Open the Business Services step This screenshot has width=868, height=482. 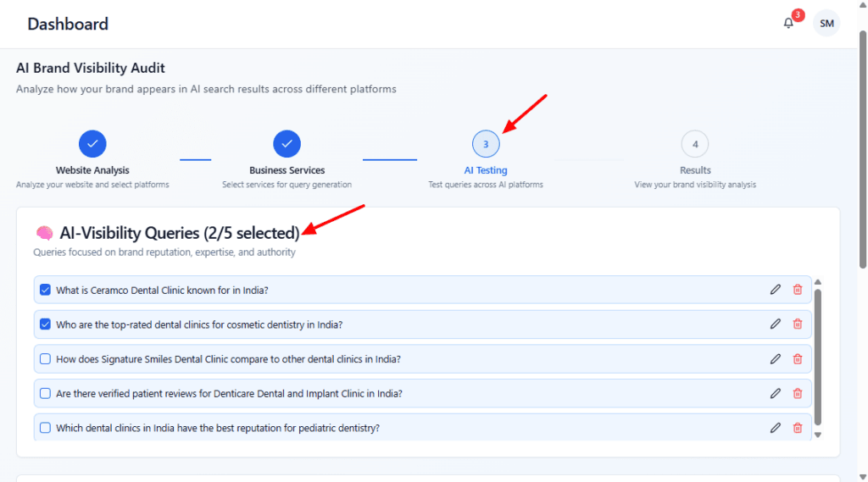click(x=287, y=144)
